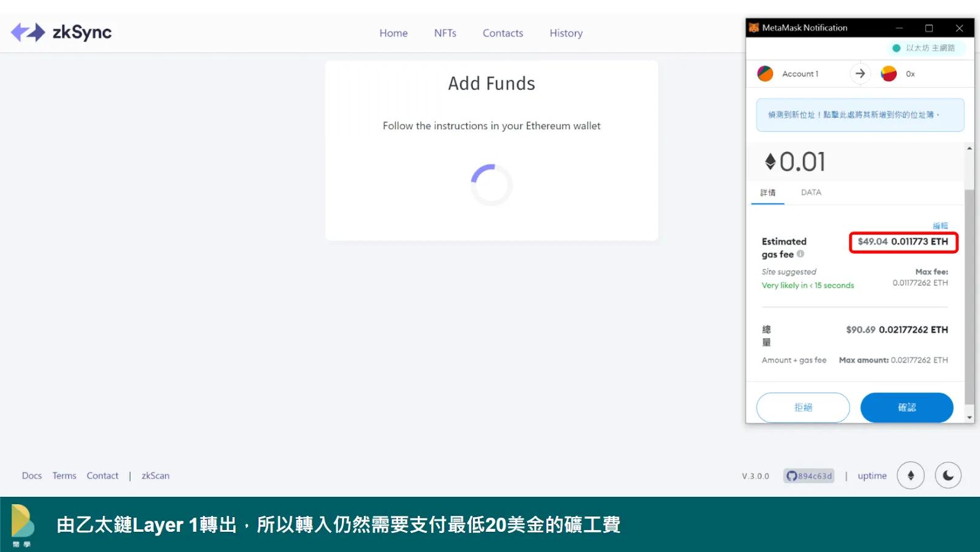
Task: Reject the transaction via 拒絕 button
Action: [803, 407]
